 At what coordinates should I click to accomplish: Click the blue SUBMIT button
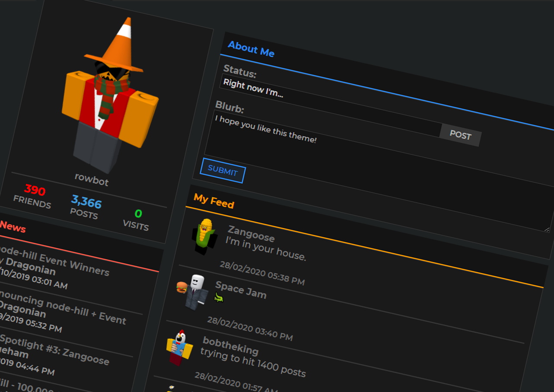(223, 170)
